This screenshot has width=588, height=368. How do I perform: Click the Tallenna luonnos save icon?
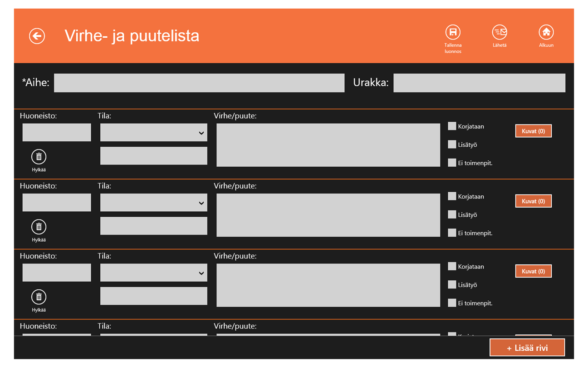[x=453, y=32]
